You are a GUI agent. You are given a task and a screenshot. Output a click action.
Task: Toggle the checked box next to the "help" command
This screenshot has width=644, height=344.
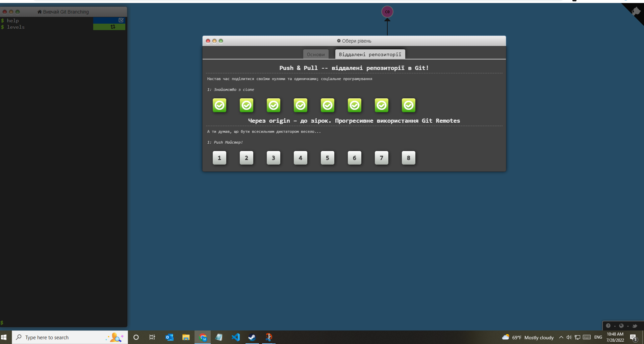(121, 20)
